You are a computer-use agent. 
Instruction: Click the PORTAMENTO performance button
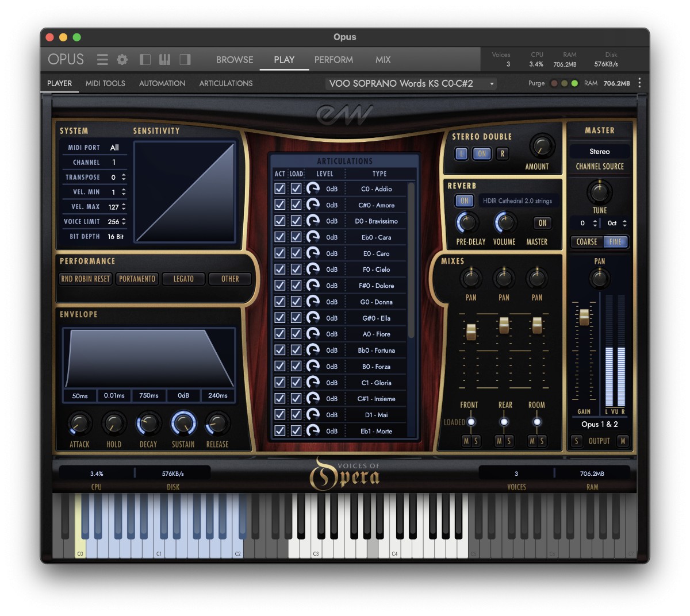coord(137,279)
